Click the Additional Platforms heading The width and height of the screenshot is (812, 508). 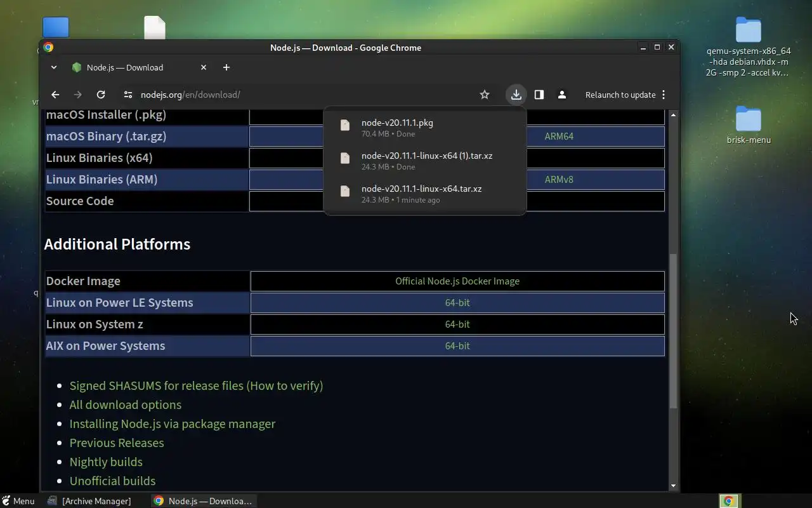click(117, 244)
